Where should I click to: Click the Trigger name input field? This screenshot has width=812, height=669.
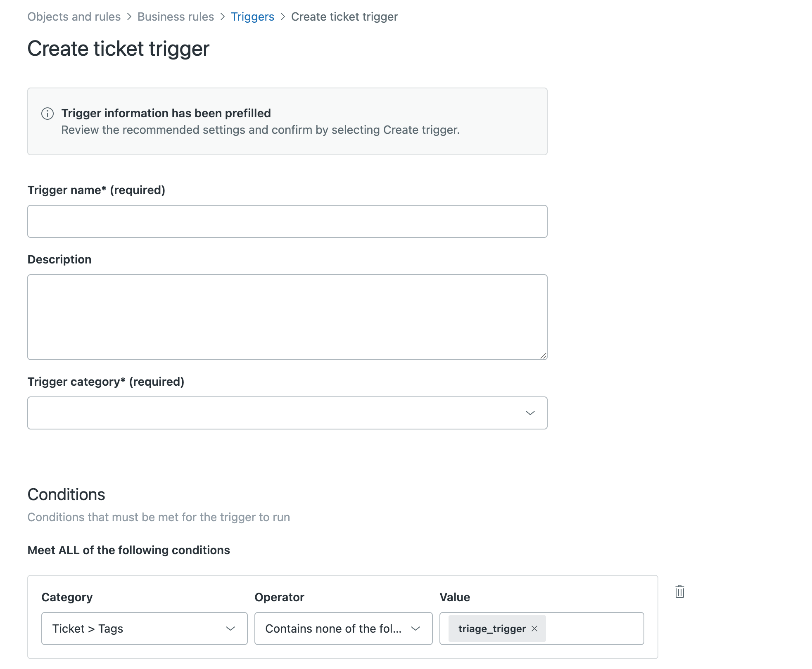coord(287,221)
